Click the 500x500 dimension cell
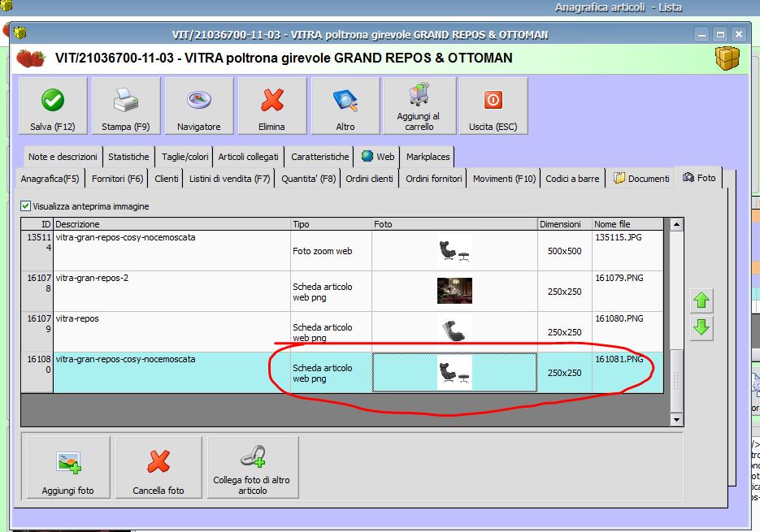The image size is (760, 532). 565,251
